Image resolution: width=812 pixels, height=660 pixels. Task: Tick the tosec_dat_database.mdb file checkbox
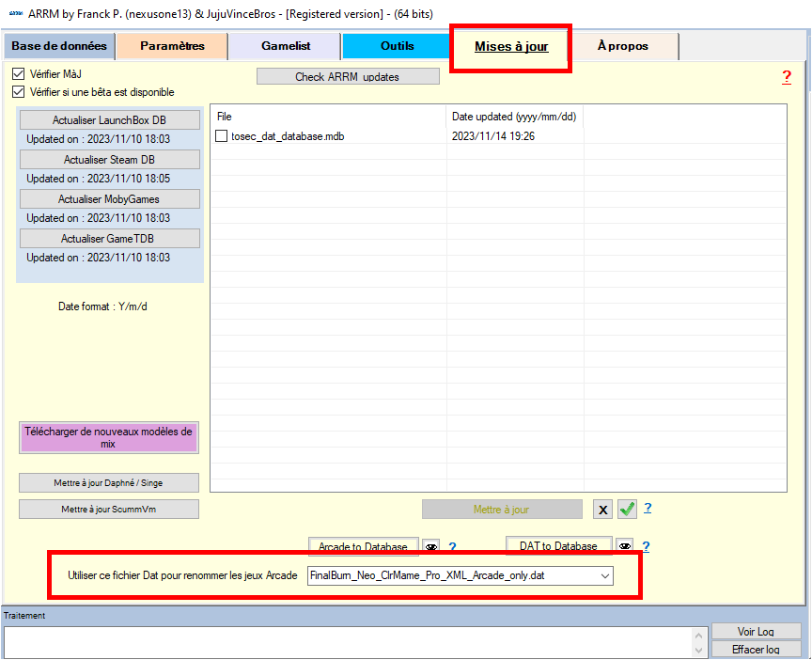(x=222, y=136)
